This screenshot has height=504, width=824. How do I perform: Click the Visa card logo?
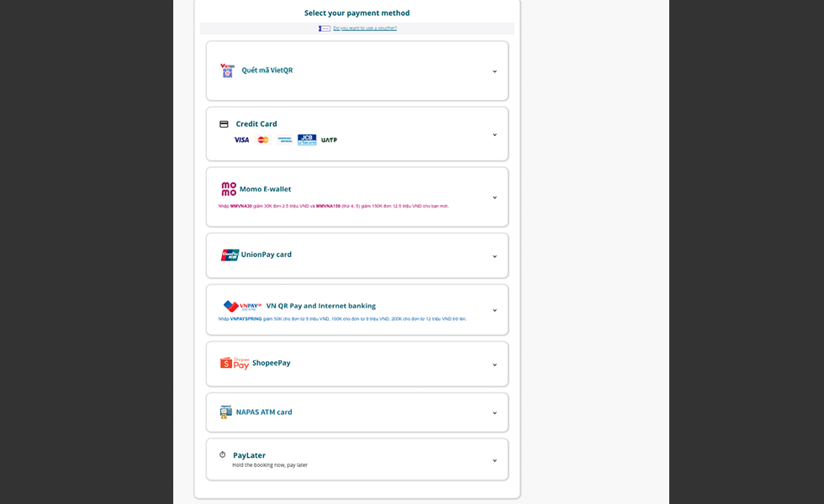click(x=241, y=140)
